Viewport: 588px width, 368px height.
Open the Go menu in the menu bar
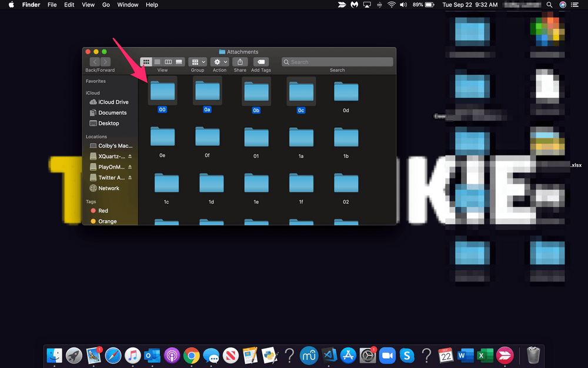(105, 4)
